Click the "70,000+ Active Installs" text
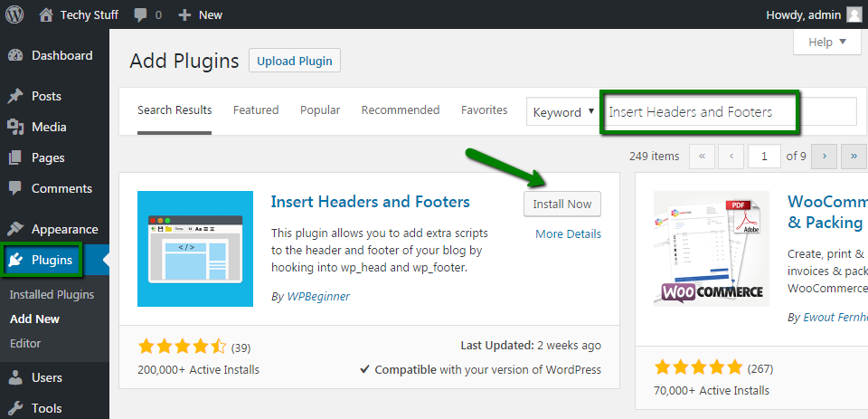The width and height of the screenshot is (868, 419). point(712,390)
